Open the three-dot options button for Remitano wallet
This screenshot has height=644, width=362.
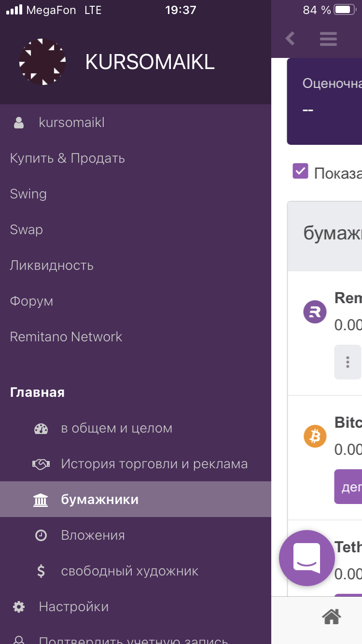click(348, 362)
